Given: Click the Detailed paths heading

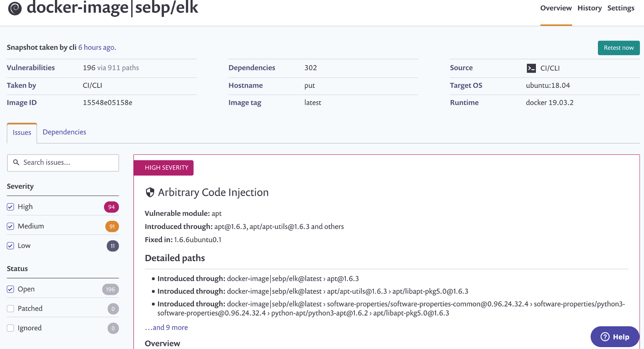Looking at the screenshot, I should pyautogui.click(x=175, y=258).
